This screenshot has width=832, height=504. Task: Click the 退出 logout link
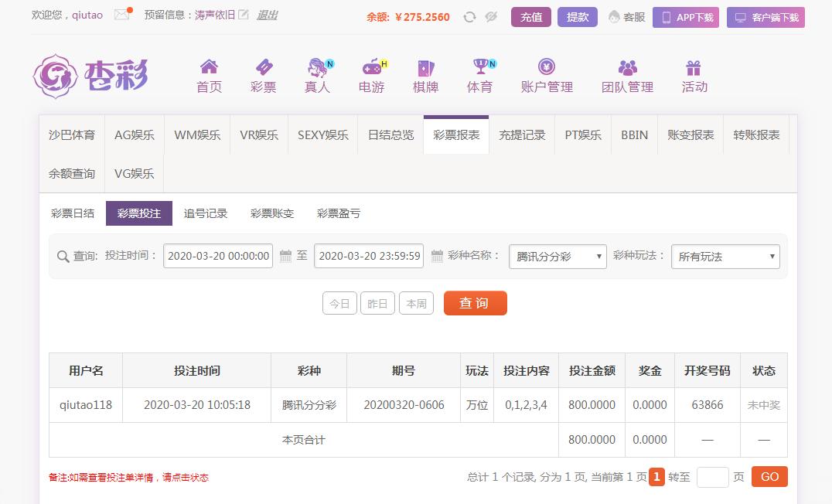pyautogui.click(x=267, y=15)
